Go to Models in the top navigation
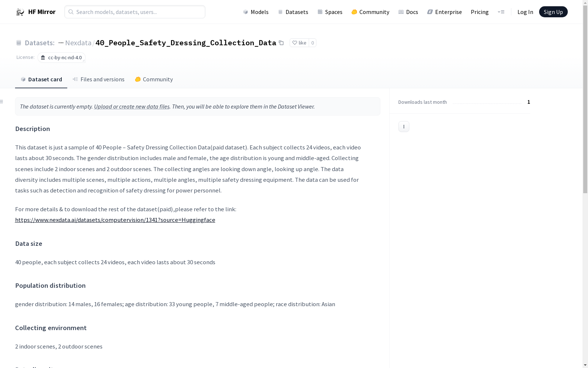 pyautogui.click(x=256, y=12)
